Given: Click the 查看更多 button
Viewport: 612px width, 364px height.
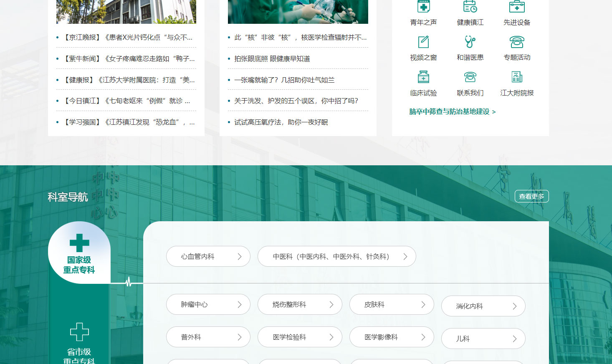Looking at the screenshot, I should tap(531, 196).
